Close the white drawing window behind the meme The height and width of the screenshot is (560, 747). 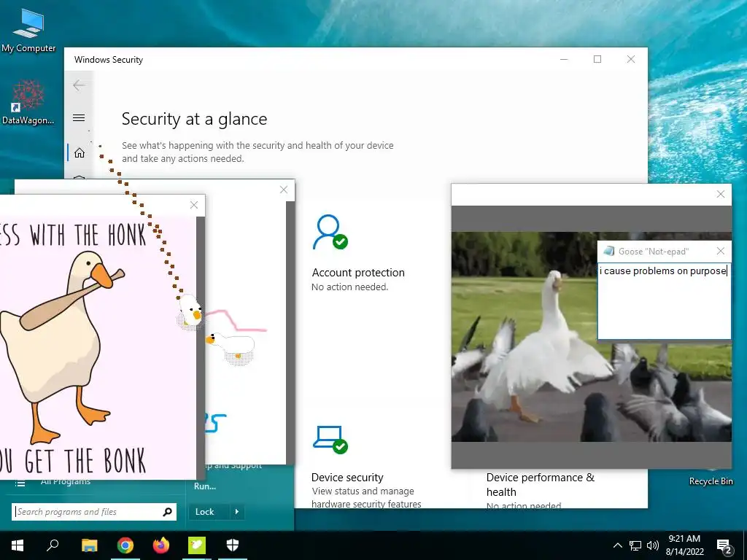284,190
